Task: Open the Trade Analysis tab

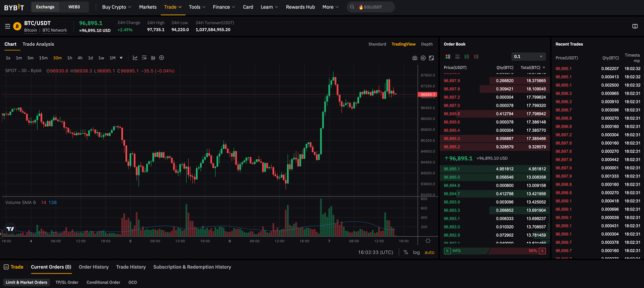Action: tap(38, 44)
